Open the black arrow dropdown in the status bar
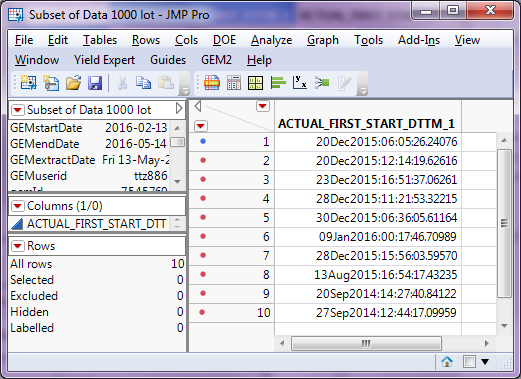521x379 pixels. click(485, 362)
